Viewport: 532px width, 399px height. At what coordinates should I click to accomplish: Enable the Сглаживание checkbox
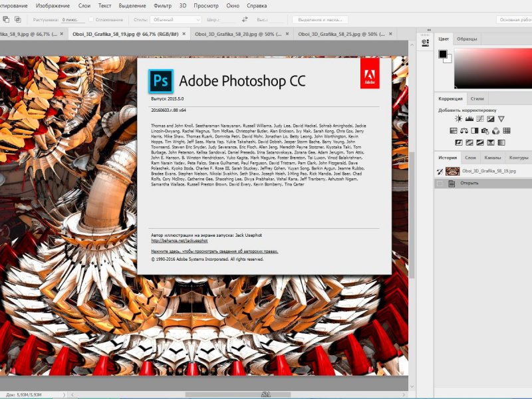click(x=91, y=20)
